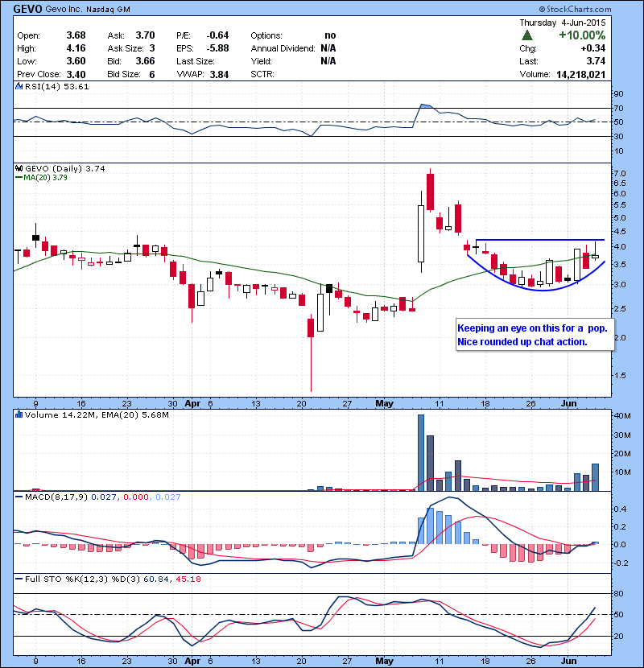
Task: Click the GEVO (Daily) candlestick icon
Action: pyautogui.click(x=19, y=168)
